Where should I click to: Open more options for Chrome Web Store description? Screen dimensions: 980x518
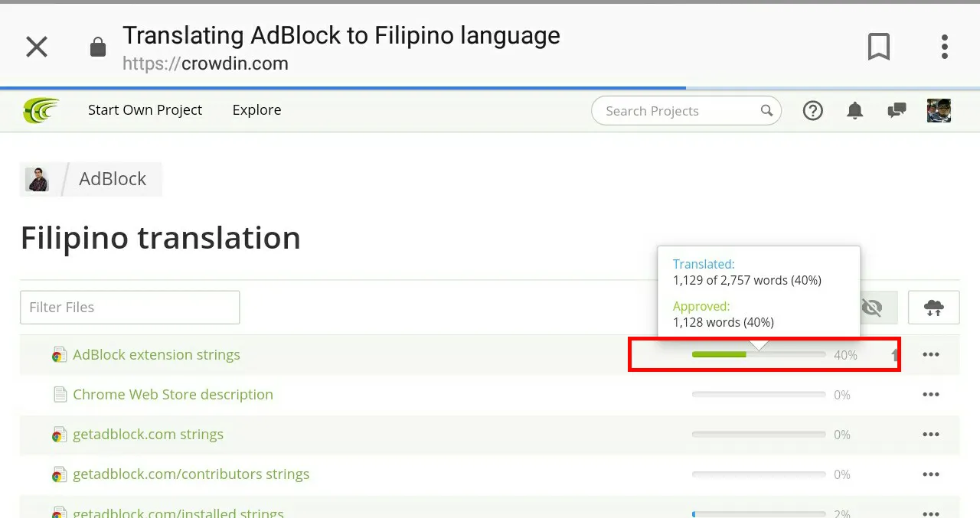pyautogui.click(x=930, y=394)
